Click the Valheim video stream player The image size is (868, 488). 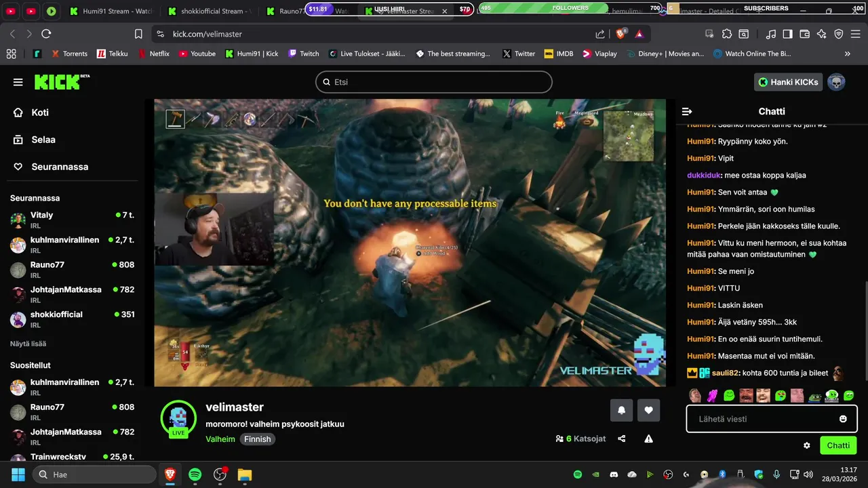pyautogui.click(x=410, y=243)
